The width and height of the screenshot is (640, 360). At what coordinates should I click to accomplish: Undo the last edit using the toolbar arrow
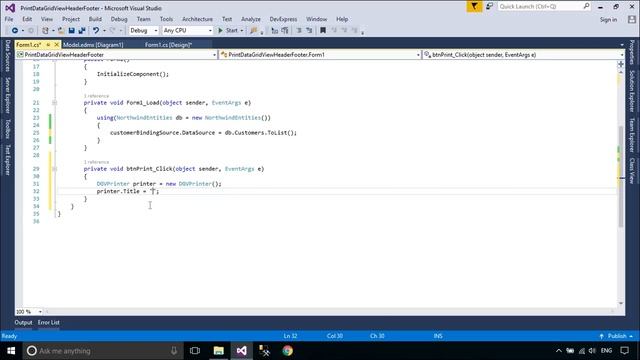pyautogui.click(x=96, y=31)
